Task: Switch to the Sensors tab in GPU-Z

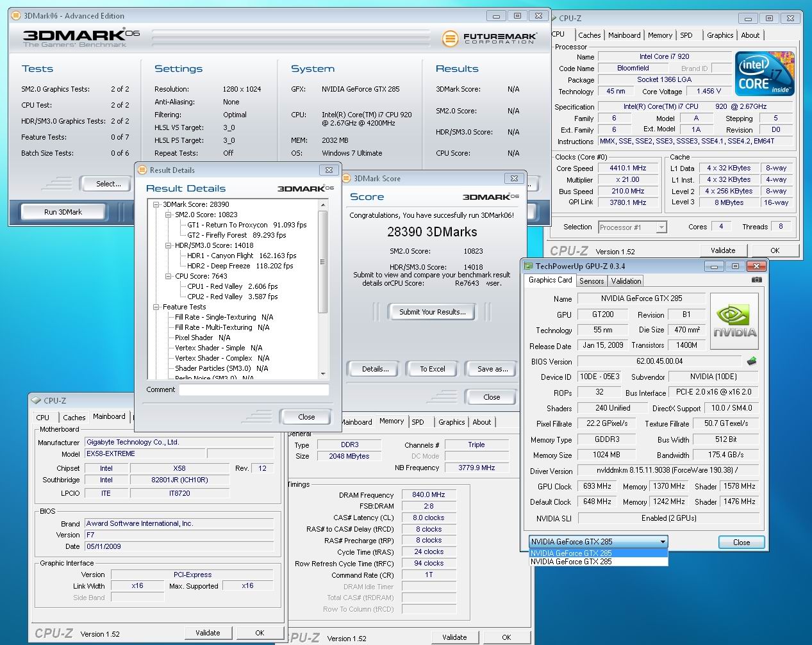Action: 592,281
